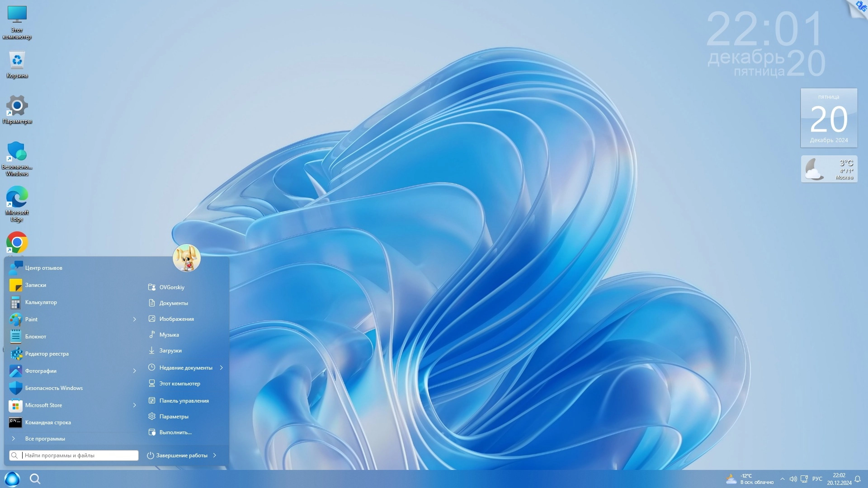Image resolution: width=868 pixels, height=488 pixels.
Task: Expand Paint recent files arrow
Action: 134,319
